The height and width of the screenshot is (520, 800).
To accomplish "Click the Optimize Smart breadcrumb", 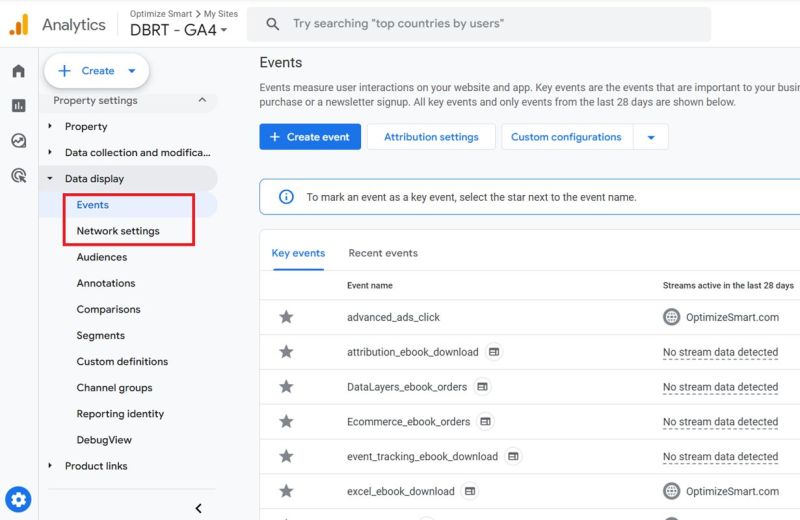I will pos(161,14).
